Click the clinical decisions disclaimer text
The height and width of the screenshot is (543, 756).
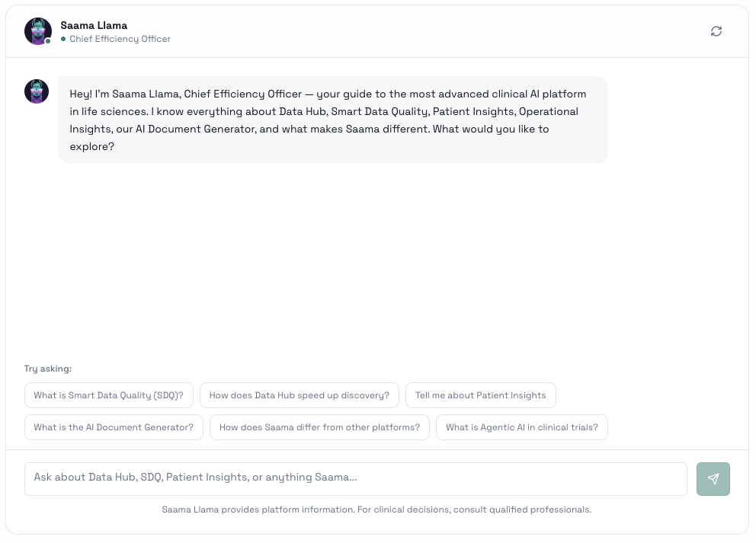tap(376, 509)
